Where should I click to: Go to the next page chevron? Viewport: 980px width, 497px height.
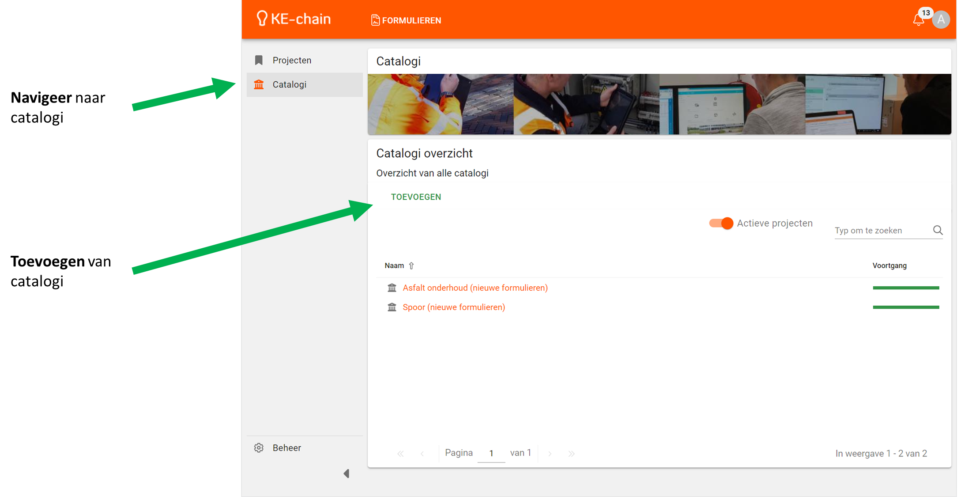point(550,454)
